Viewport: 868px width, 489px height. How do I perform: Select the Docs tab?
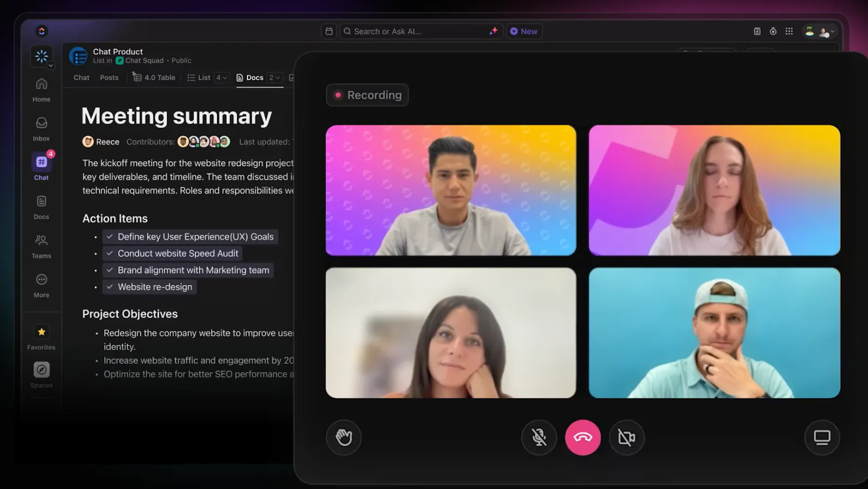[250, 78]
